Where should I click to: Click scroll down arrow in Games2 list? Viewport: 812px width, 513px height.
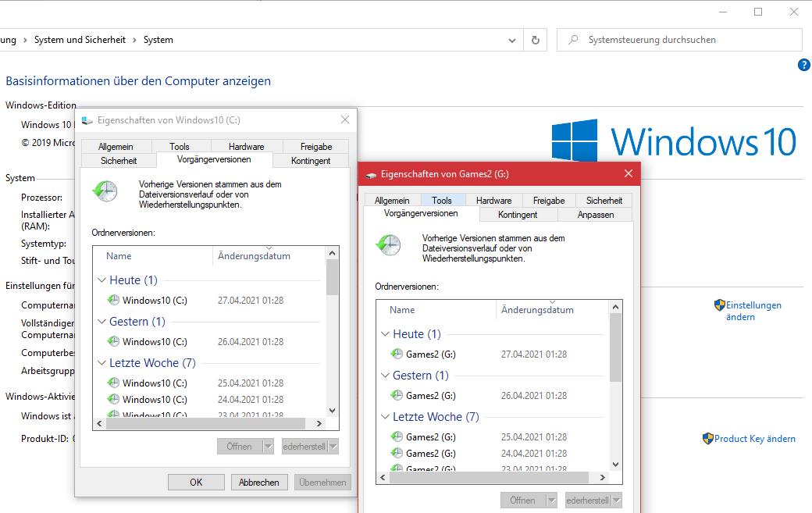[615, 465]
